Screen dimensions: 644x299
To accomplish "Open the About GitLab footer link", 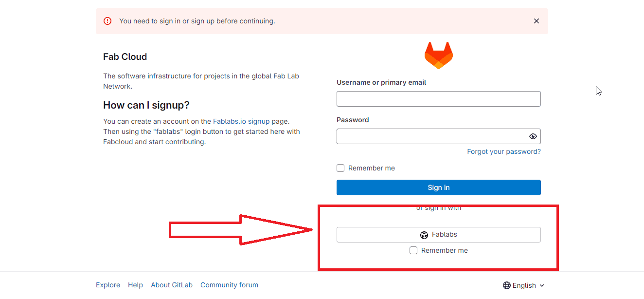I will pyautogui.click(x=172, y=285).
